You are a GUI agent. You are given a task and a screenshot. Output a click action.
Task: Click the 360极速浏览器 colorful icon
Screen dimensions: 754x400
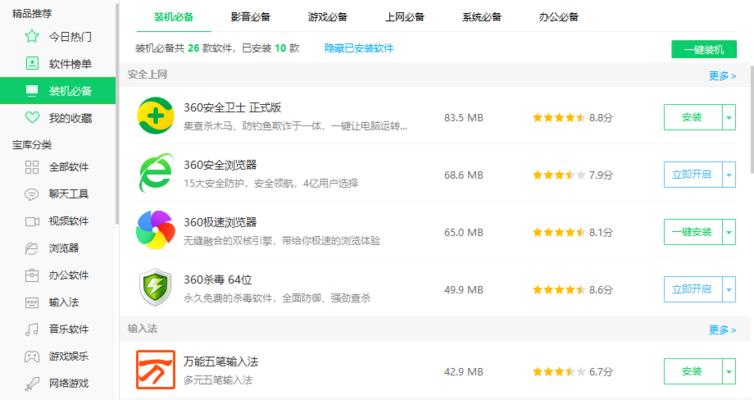pos(155,230)
